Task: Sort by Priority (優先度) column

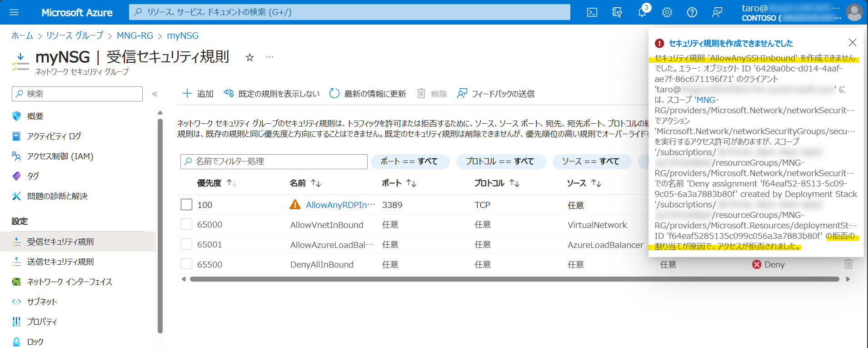Action: 217,183
